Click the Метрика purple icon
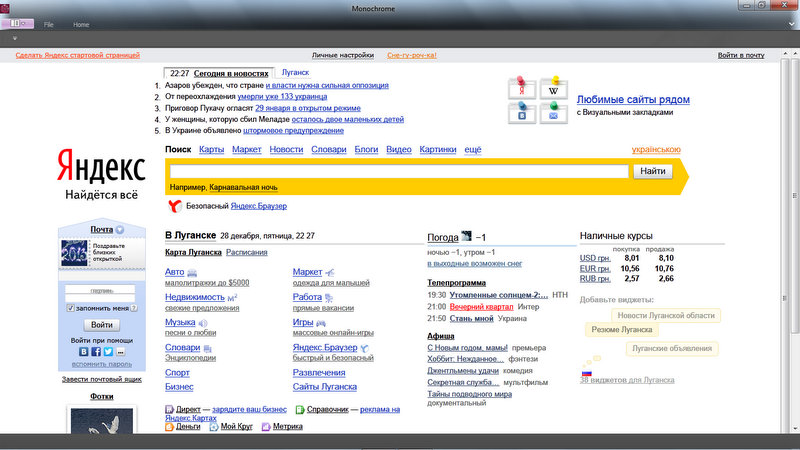This screenshot has width=800, height=450. tap(266, 427)
